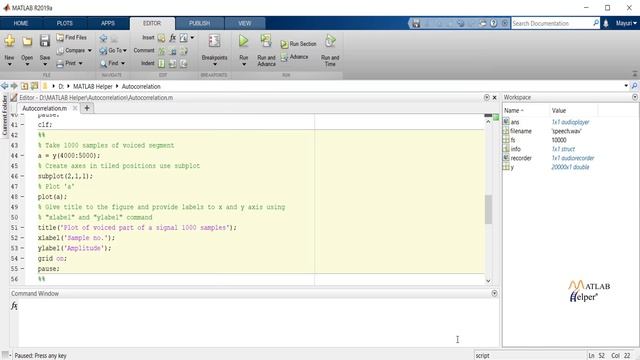Image resolution: width=640 pixels, height=360 pixels.
Task: Click the green Run button
Action: tap(244, 41)
